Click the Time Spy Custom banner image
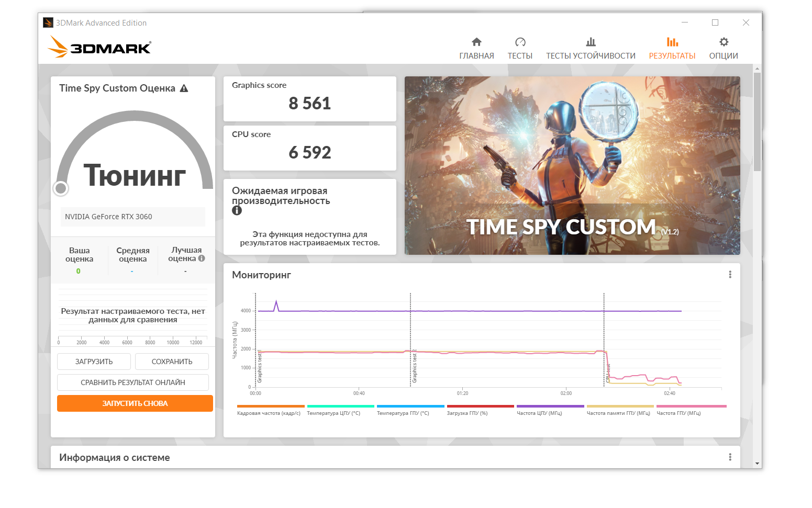 click(x=572, y=166)
